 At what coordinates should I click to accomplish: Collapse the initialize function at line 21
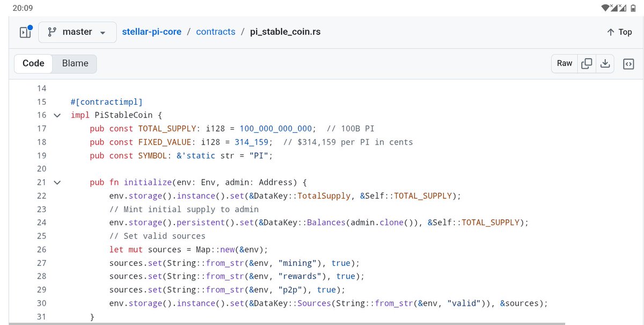coord(57,182)
